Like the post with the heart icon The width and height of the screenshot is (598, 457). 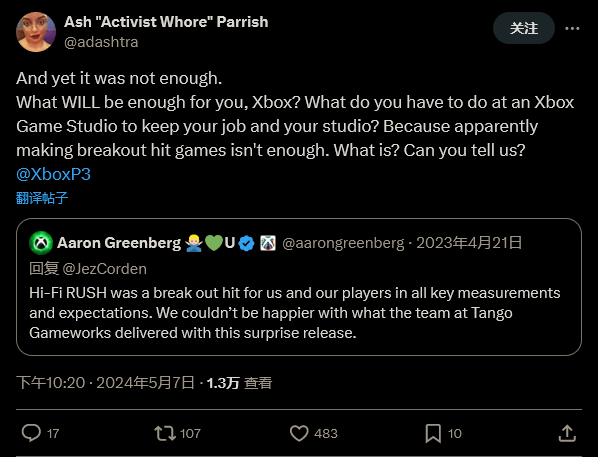[299, 433]
